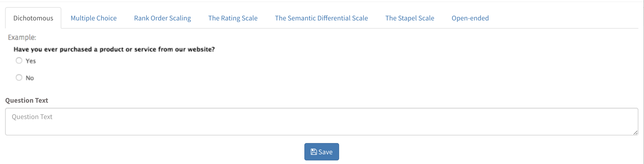Click the word 'Save' on blue button

326,152
